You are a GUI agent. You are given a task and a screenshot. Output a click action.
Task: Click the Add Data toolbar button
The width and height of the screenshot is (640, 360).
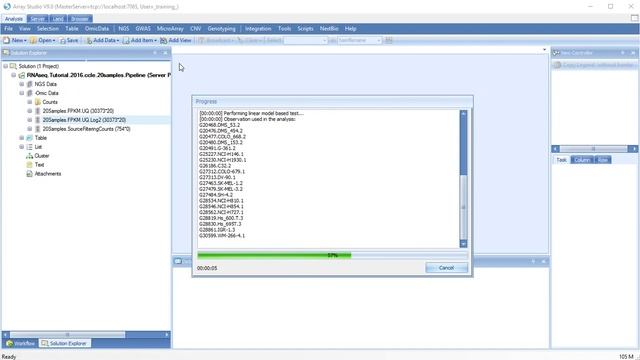pos(102,40)
